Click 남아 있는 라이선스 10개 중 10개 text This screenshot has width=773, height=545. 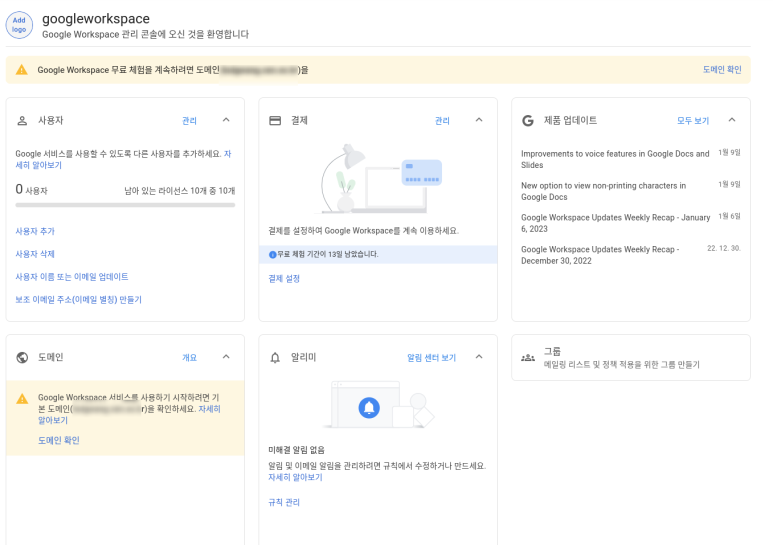[x=179, y=191]
